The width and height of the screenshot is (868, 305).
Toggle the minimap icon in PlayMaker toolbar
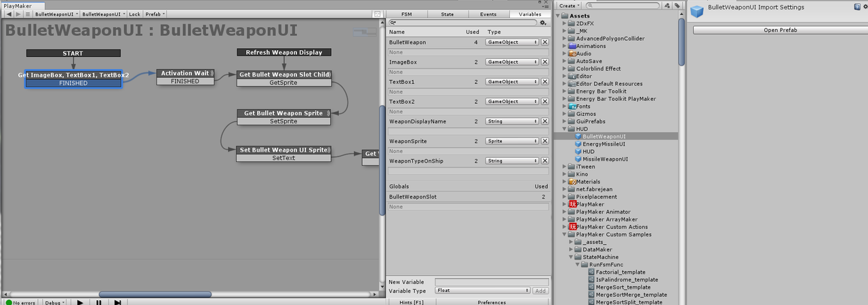pos(377,14)
